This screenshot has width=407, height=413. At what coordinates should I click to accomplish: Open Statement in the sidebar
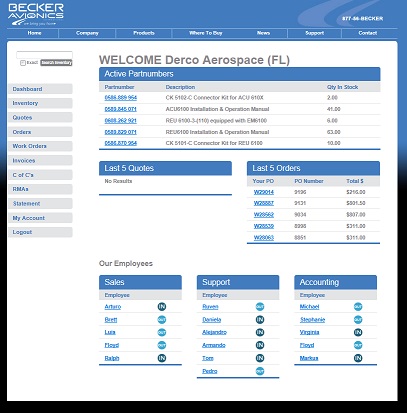[x=40, y=204]
